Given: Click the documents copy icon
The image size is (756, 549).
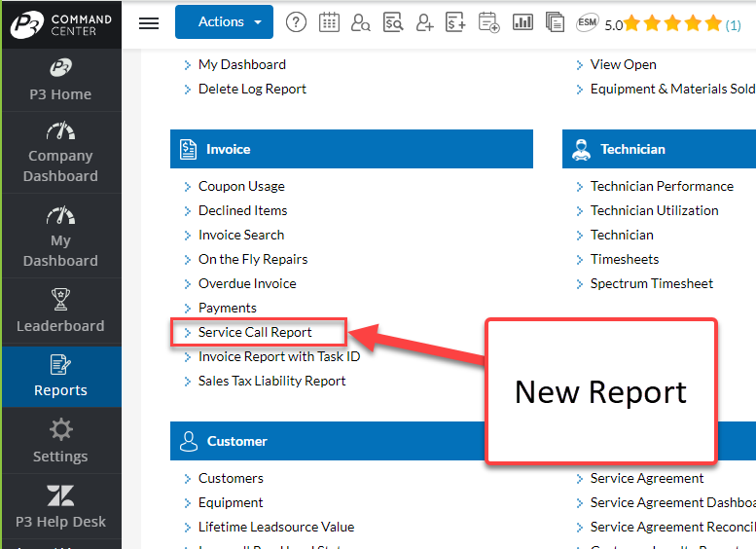Looking at the screenshot, I should tap(555, 22).
